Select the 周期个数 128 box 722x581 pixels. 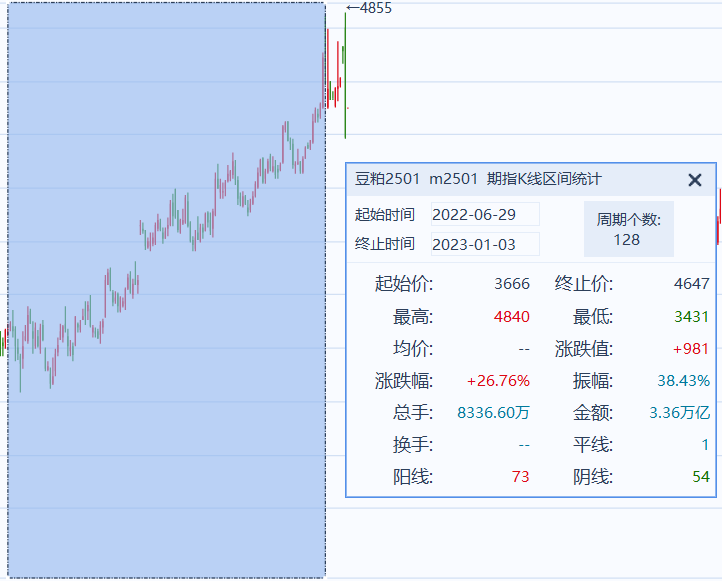pyautogui.click(x=628, y=229)
